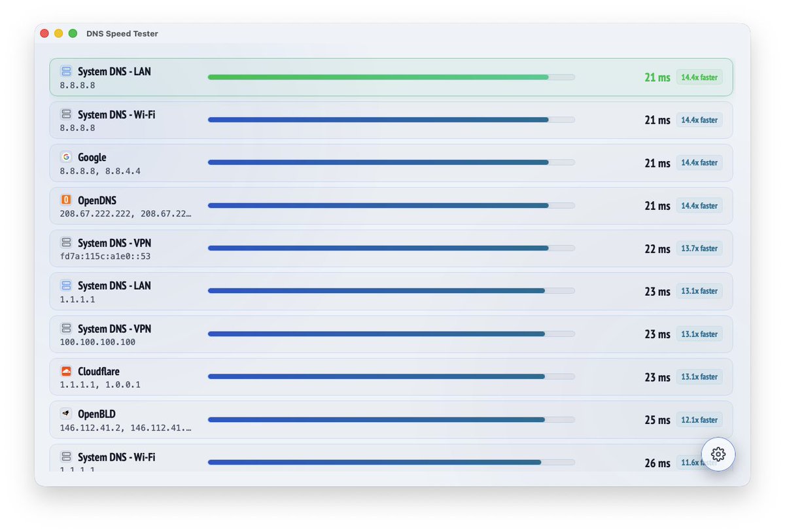
Task: Click the 'DNS Speed Tester' window title
Action: click(x=122, y=33)
